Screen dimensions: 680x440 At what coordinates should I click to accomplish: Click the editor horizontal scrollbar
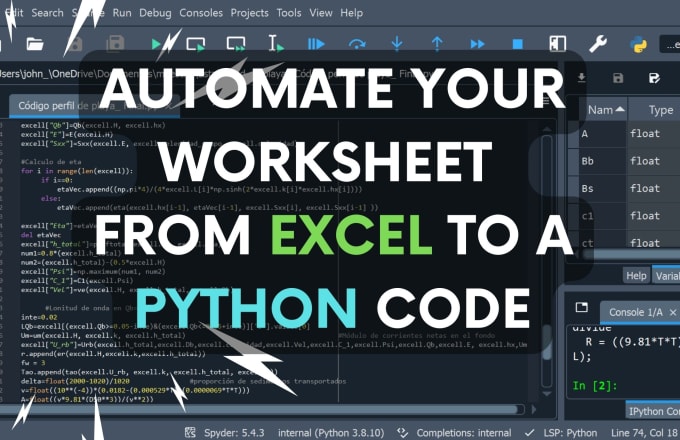coord(260,409)
